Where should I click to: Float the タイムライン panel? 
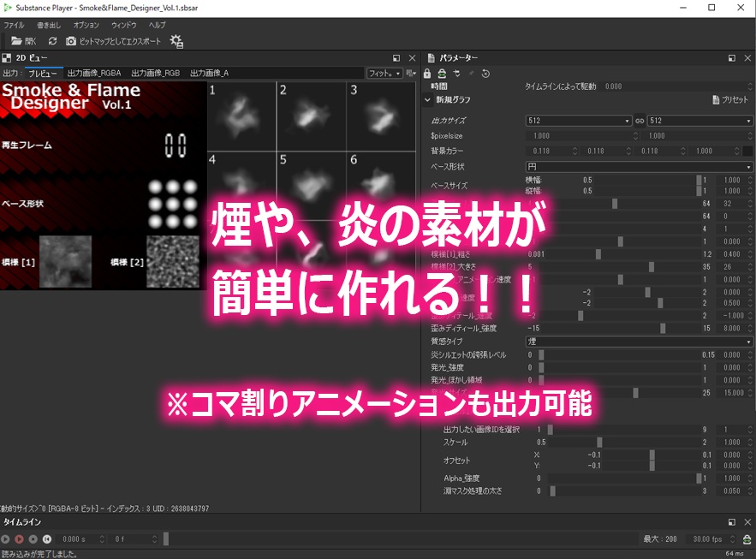pyautogui.click(x=732, y=522)
